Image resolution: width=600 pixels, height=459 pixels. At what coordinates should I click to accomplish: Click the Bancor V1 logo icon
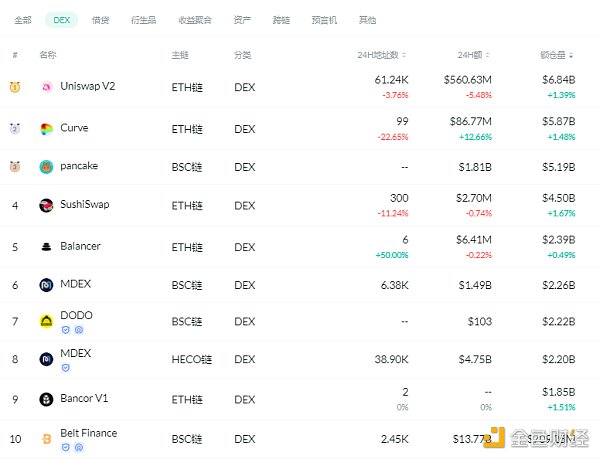(x=46, y=399)
